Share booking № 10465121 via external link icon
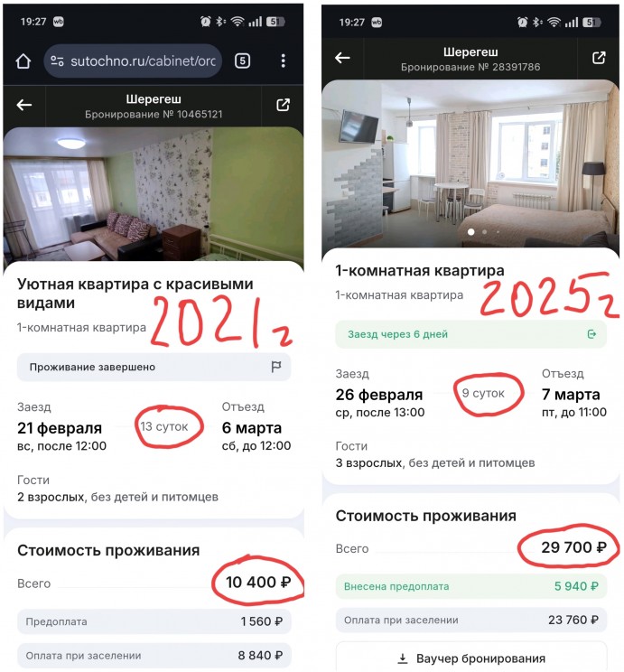The height and width of the screenshot is (672, 624). (283, 105)
